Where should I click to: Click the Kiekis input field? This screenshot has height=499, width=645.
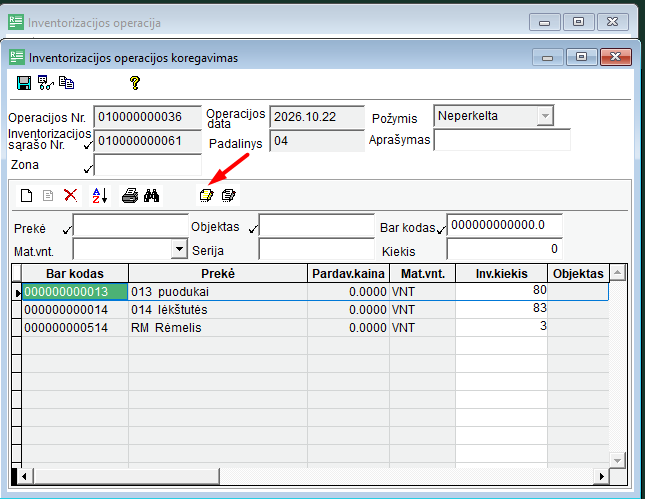[504, 249]
